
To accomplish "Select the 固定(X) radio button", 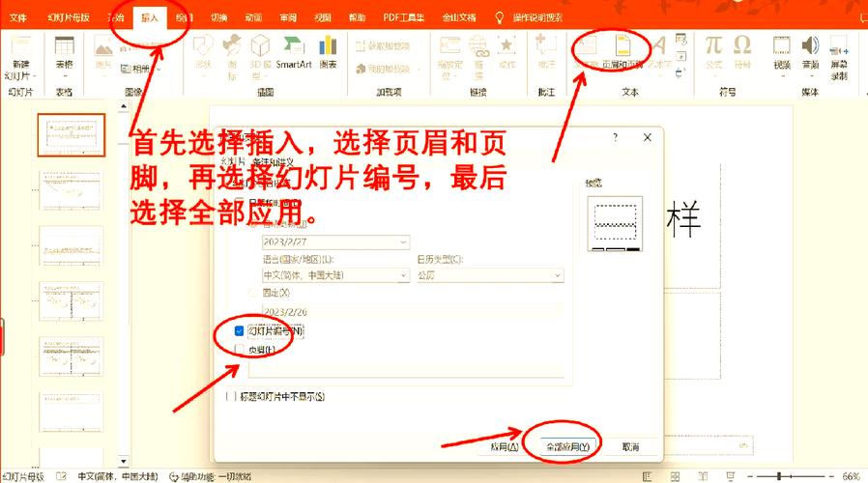I will point(252,292).
